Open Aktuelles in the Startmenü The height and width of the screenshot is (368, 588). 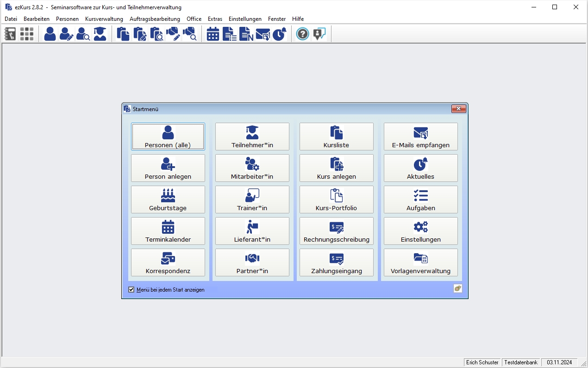[421, 168]
